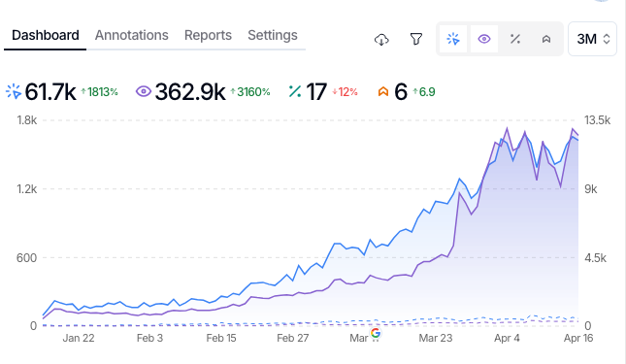Open the filter funnel icon
This screenshot has width=626, height=364.
(x=416, y=39)
